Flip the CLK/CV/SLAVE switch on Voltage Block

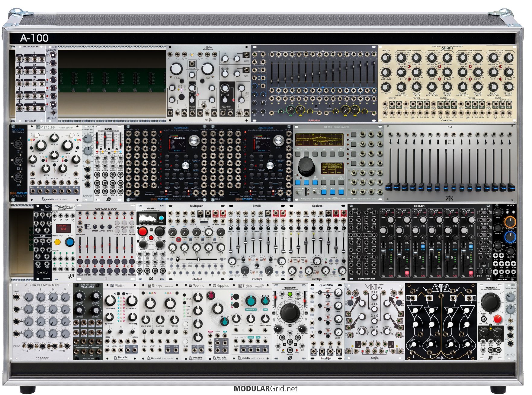click(x=85, y=226)
